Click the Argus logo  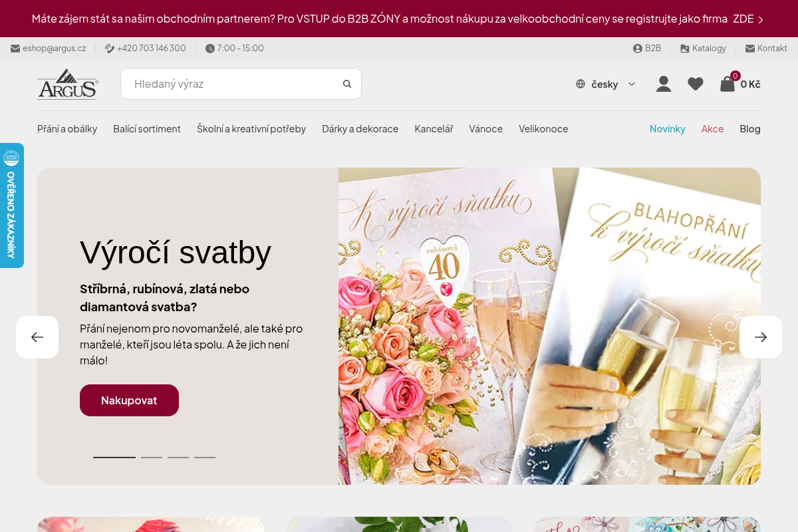tap(68, 84)
